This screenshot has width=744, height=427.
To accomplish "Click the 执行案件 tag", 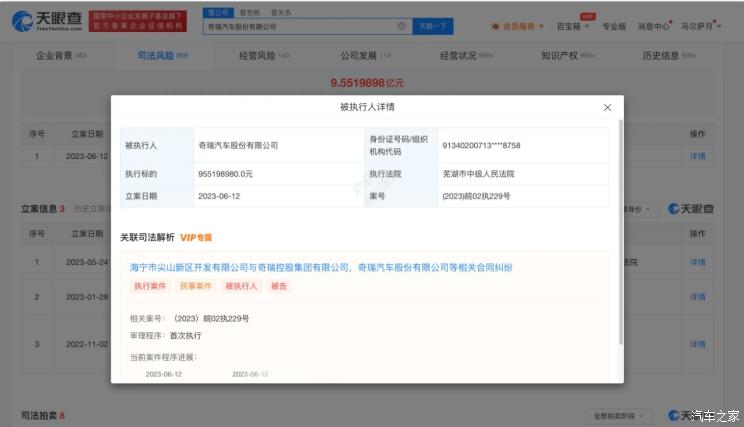I will point(150,286).
